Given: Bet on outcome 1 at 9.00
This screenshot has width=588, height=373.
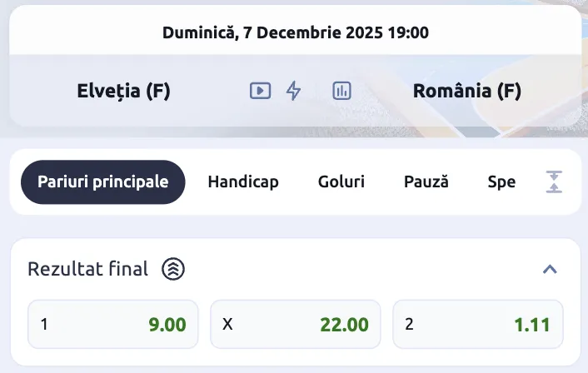Looking at the screenshot, I should 113,324.
